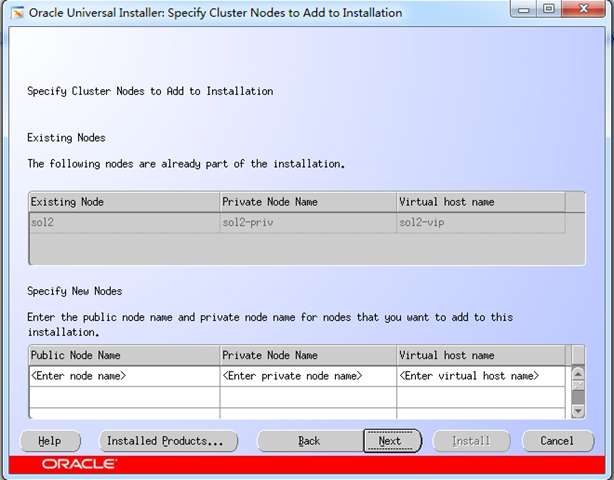Click the Existing Node column header

coord(125,202)
